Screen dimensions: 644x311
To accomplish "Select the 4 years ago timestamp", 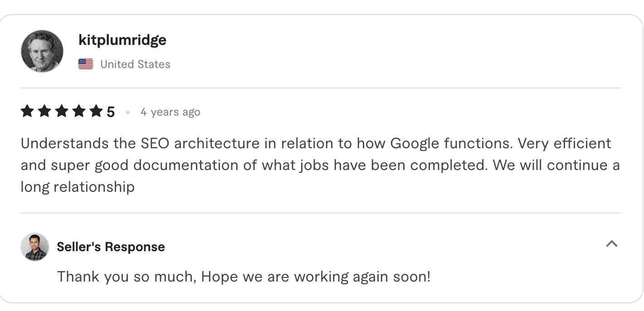I will click(170, 112).
